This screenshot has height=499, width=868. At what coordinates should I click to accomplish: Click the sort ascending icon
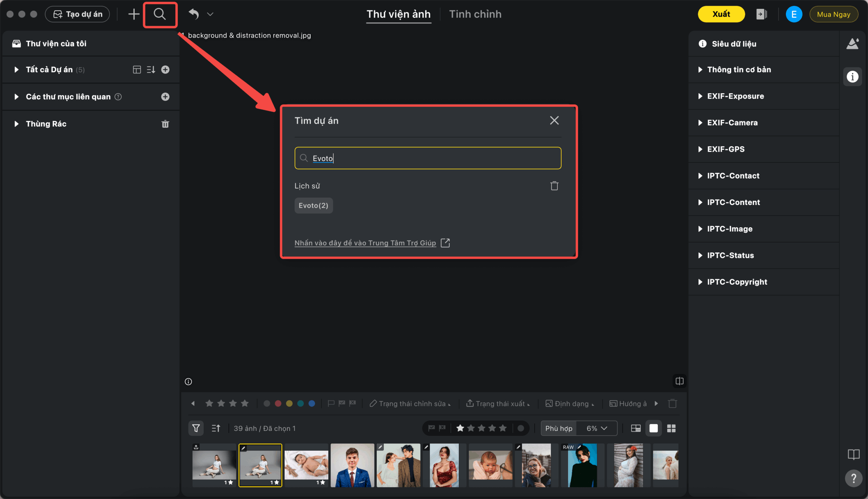pyautogui.click(x=216, y=428)
